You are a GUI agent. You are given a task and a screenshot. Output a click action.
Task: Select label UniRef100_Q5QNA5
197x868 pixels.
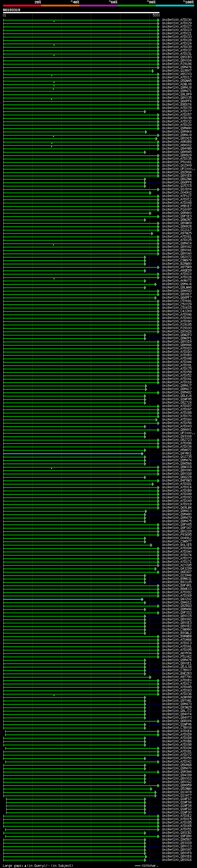177,81
